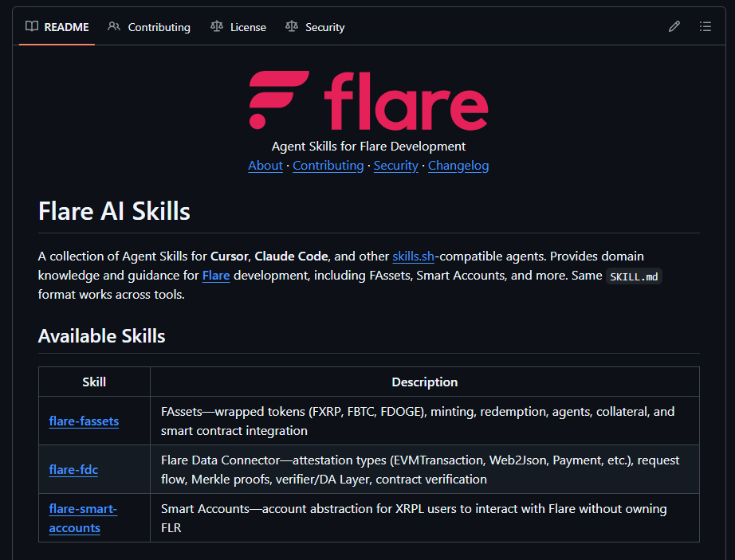Click the people icon next to Contributing
The height and width of the screenshot is (560, 735).
point(114,26)
